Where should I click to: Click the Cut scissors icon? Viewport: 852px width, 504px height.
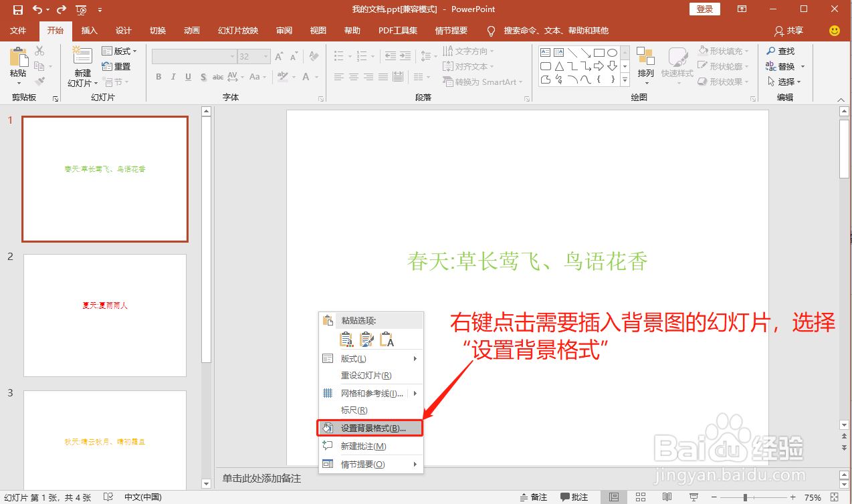(x=39, y=51)
